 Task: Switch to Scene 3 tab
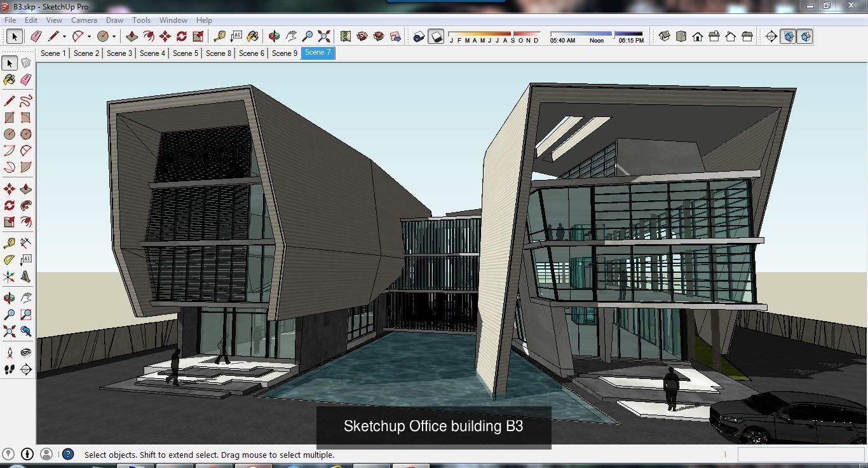(x=119, y=53)
